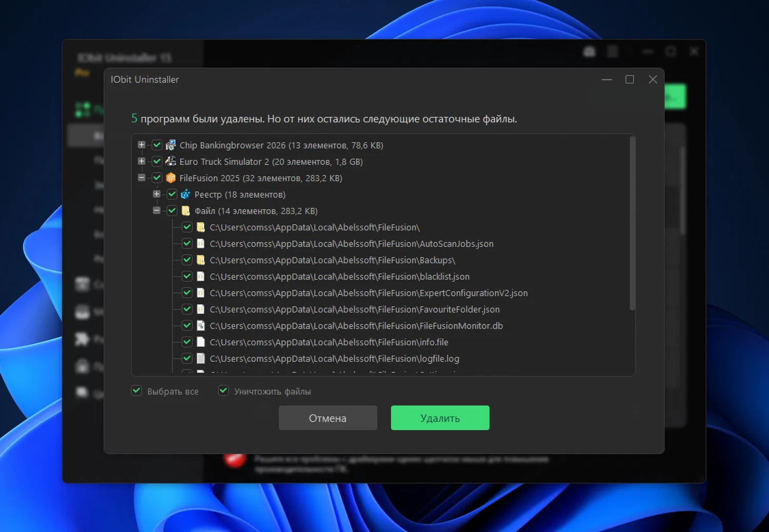Select the FavouriteFolder.json file path
Image resolution: width=769 pixels, height=532 pixels.
[355, 310]
